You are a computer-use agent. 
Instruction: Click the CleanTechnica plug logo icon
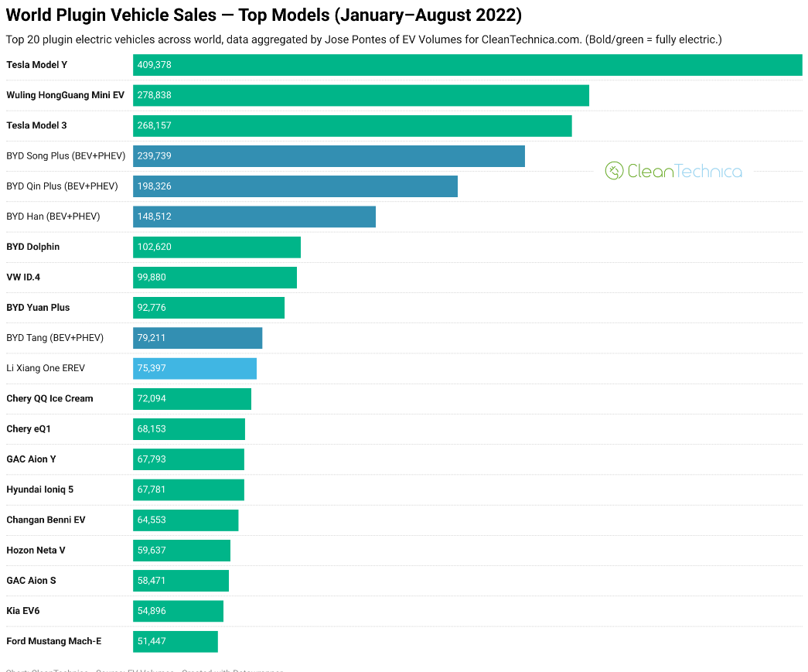pyautogui.click(x=614, y=171)
